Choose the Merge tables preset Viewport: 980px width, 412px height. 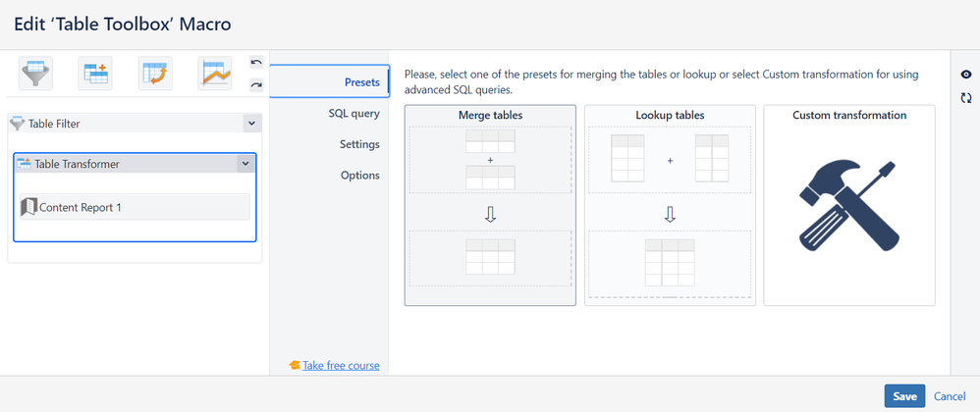[490, 206]
